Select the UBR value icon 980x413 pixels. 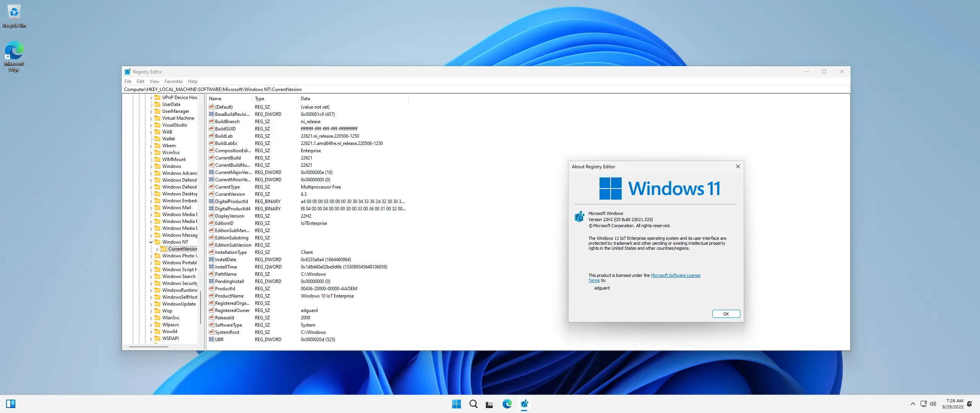(211, 339)
